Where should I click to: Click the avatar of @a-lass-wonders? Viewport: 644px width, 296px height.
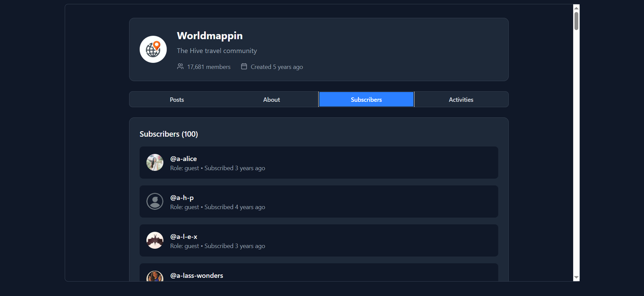click(155, 276)
